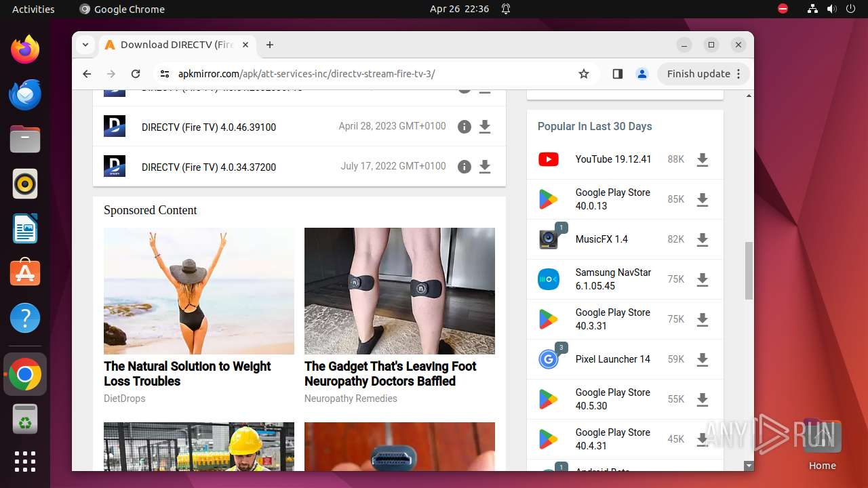Open Chrome side panel
This screenshot has width=868, height=488.
pos(617,74)
